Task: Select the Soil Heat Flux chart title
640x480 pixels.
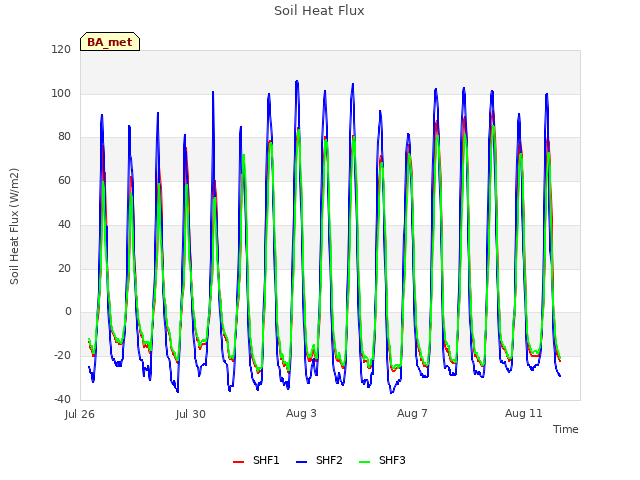Action: (319, 11)
